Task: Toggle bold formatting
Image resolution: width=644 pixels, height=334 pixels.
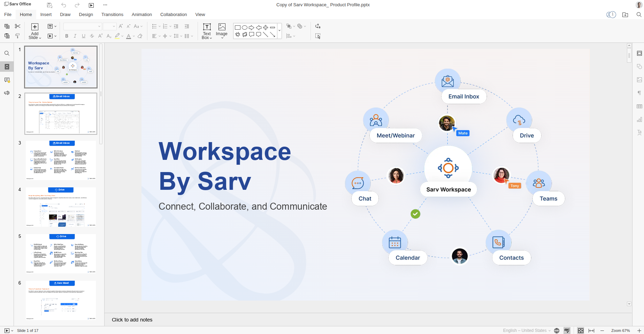Action: click(67, 36)
